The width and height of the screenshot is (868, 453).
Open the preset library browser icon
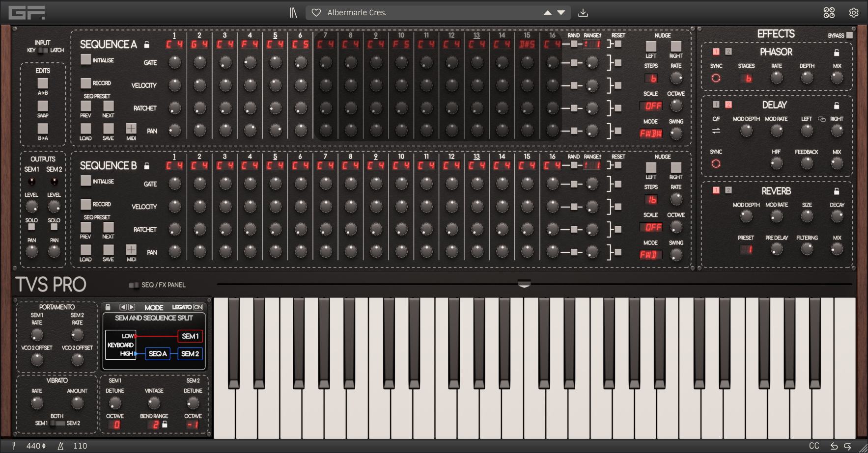293,13
